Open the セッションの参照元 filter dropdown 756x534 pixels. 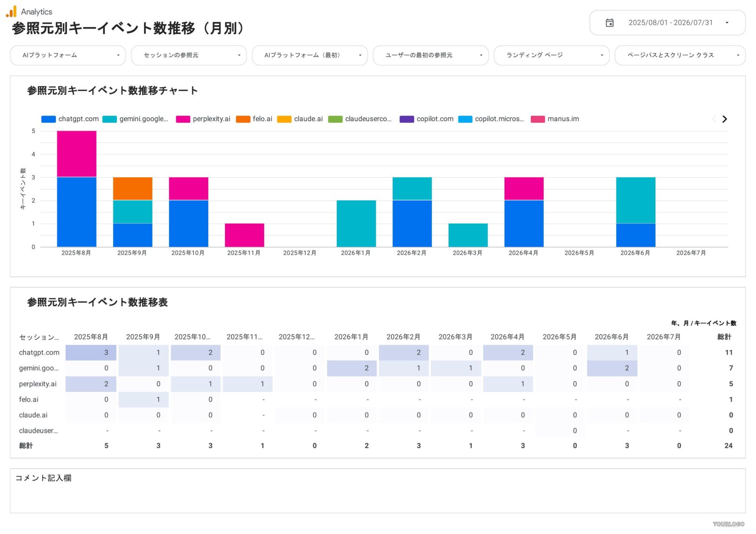click(189, 55)
